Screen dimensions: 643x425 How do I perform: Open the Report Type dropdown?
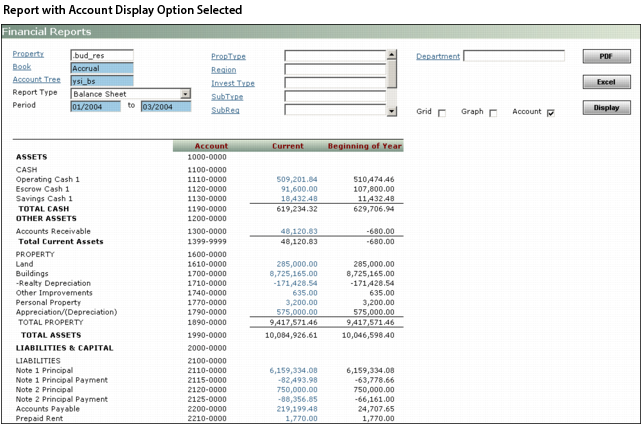coord(185,93)
